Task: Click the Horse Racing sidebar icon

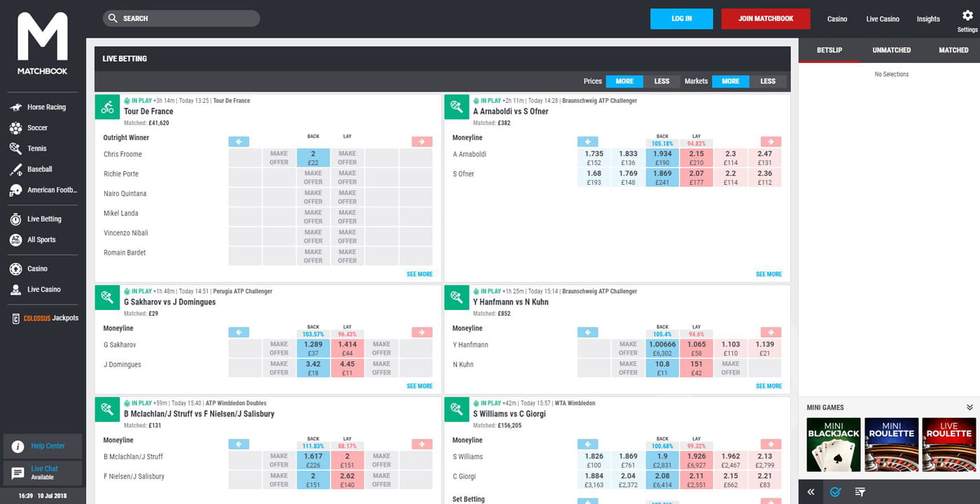Action: click(x=15, y=107)
